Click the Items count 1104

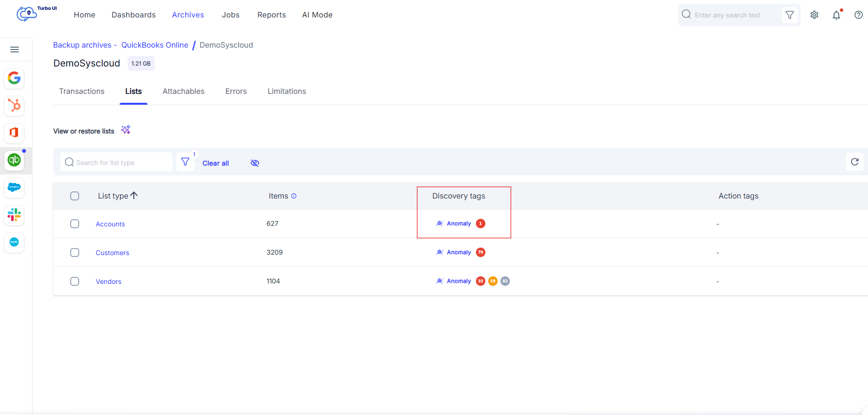[273, 281]
